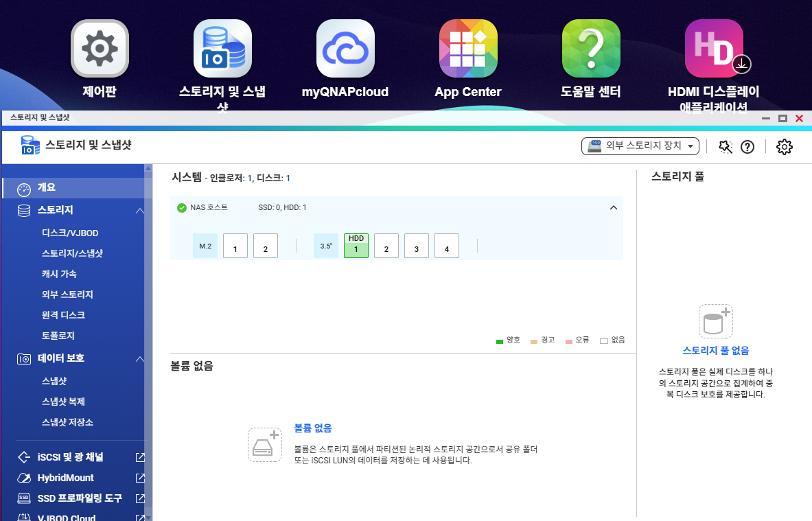
Task: Click the add storage pool icon
Action: coord(715,321)
